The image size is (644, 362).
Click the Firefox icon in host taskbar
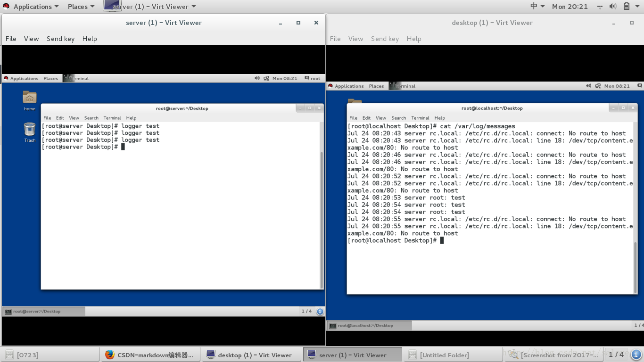pos(109,354)
